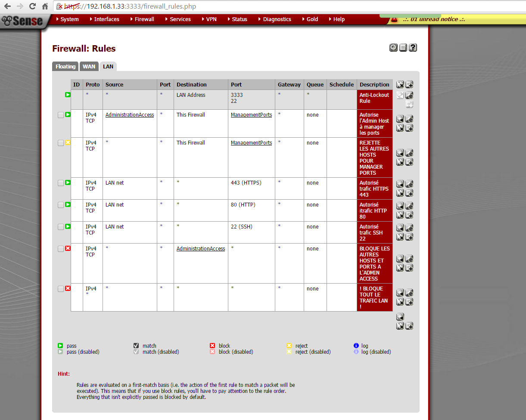
Task: Delete the HTTP 80 rule
Action: coord(400,215)
